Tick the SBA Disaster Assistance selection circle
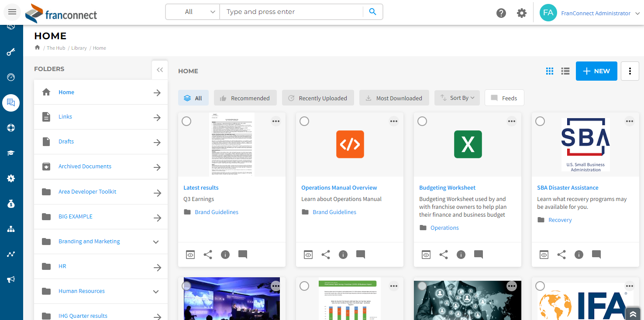644x320 pixels. click(540, 121)
